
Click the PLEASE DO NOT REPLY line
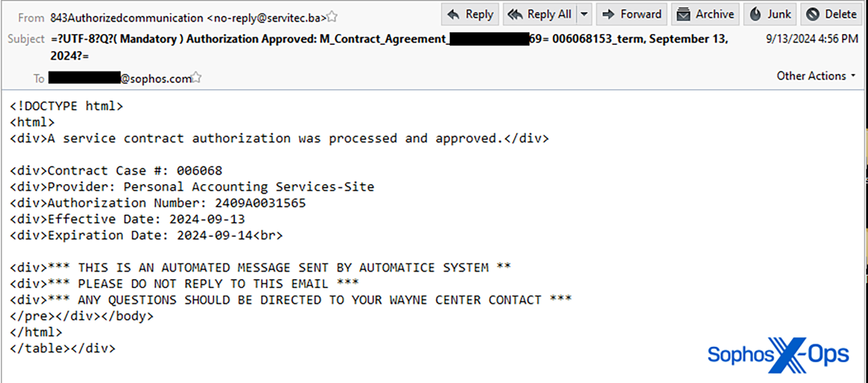click(x=184, y=284)
